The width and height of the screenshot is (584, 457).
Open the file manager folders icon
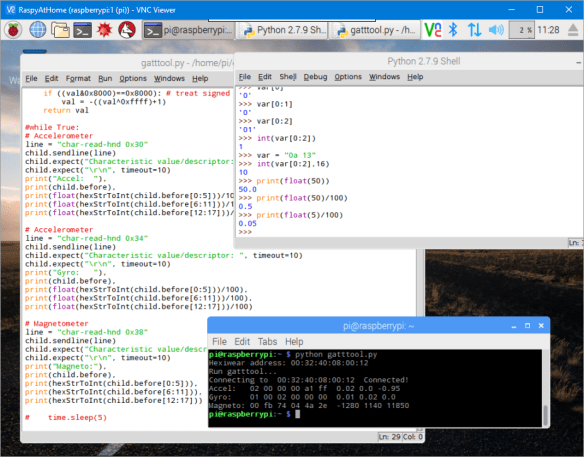click(x=60, y=30)
